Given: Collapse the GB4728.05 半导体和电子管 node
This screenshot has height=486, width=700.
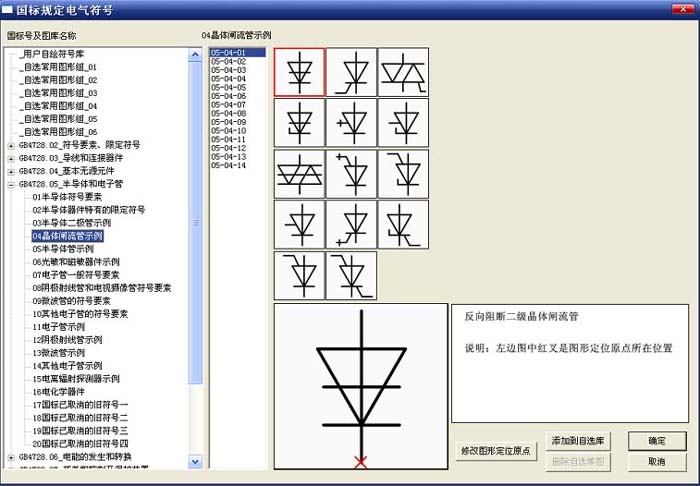Looking at the screenshot, I should (x=11, y=184).
